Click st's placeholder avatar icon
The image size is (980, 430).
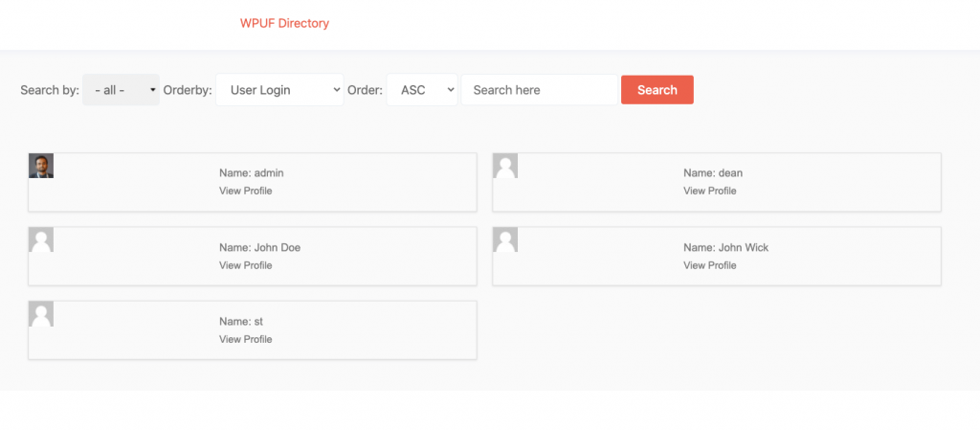pos(41,313)
